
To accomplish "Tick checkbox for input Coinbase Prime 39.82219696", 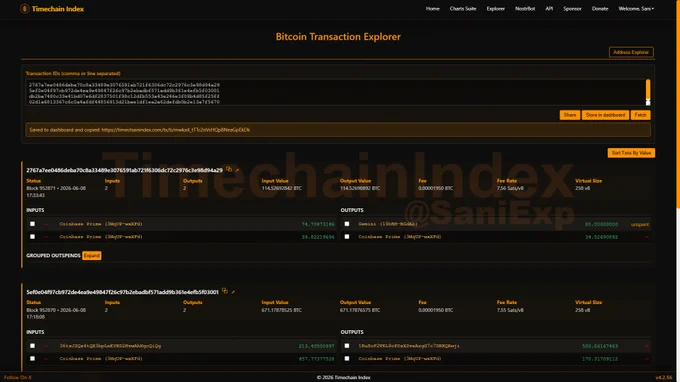I will [x=33, y=237].
